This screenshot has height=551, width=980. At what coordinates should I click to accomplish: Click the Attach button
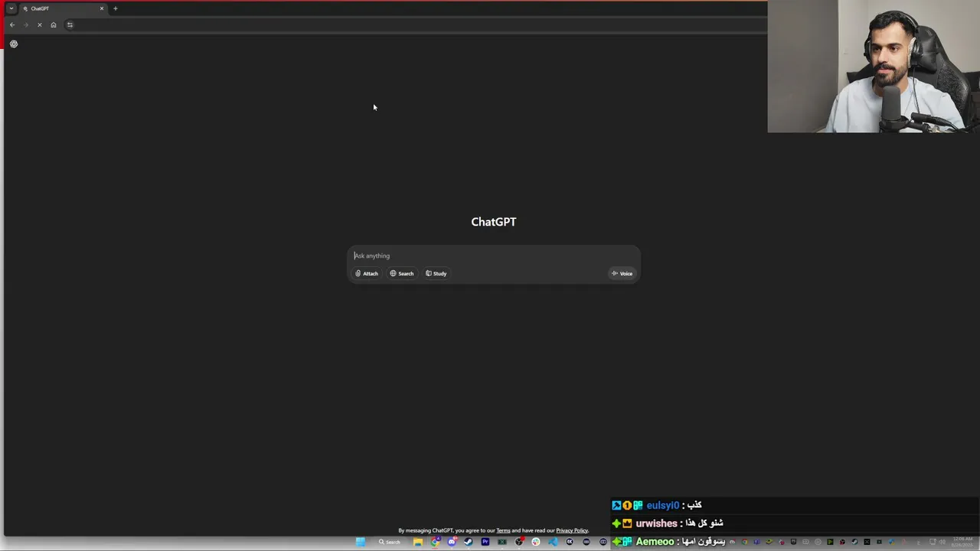367,273
